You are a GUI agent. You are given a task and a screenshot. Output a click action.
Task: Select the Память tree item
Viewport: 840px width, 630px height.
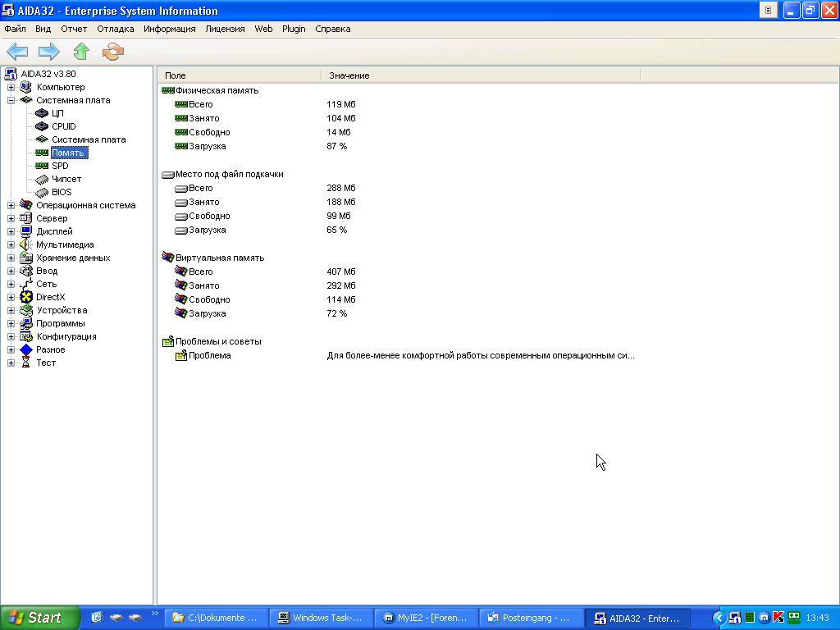pos(68,153)
